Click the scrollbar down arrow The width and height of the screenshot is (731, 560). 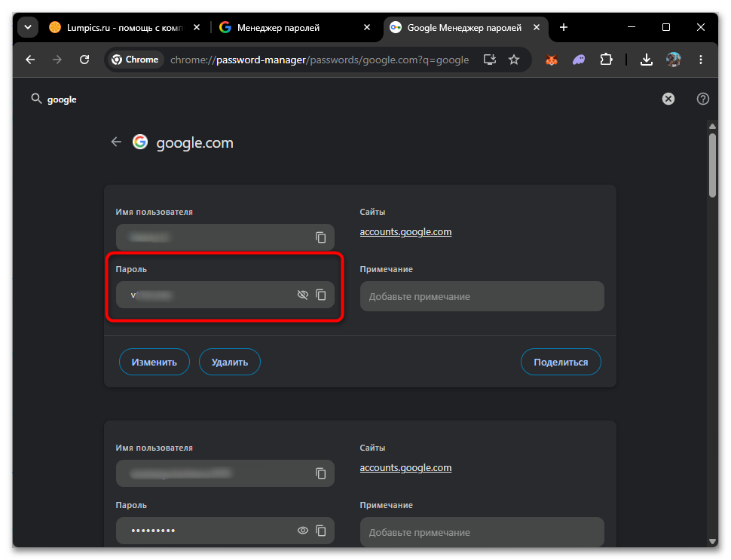712,541
